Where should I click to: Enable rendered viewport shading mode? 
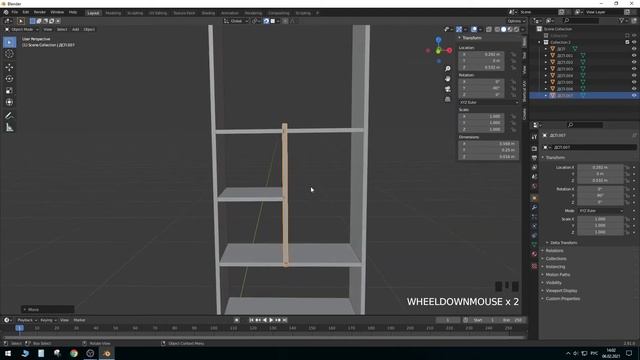click(x=516, y=29)
